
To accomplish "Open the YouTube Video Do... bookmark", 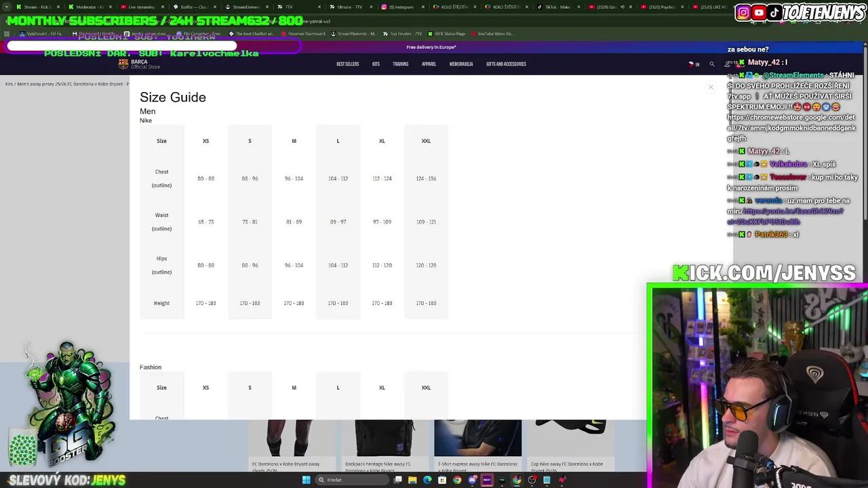I will [492, 34].
